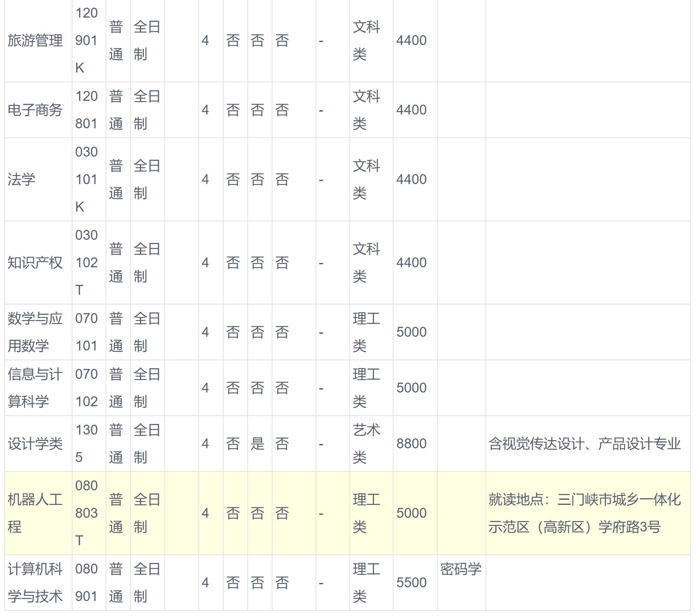Click the 设计学类 major name
This screenshot has width=697, height=616.
click(35, 444)
